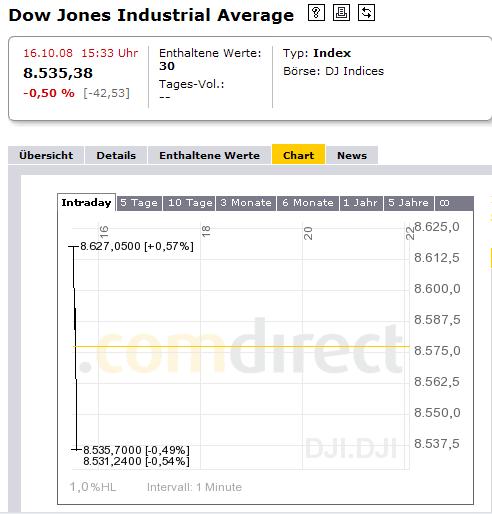Click the print page icon
Screen dimensions: 492x514
tap(341, 13)
